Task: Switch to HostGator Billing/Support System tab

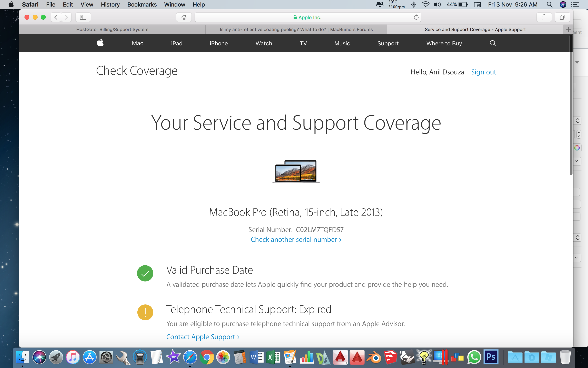Action: (112, 29)
